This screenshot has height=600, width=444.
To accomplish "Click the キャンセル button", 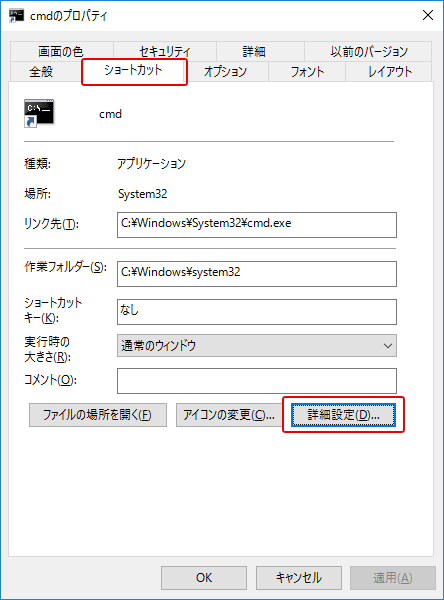I will coord(299,578).
